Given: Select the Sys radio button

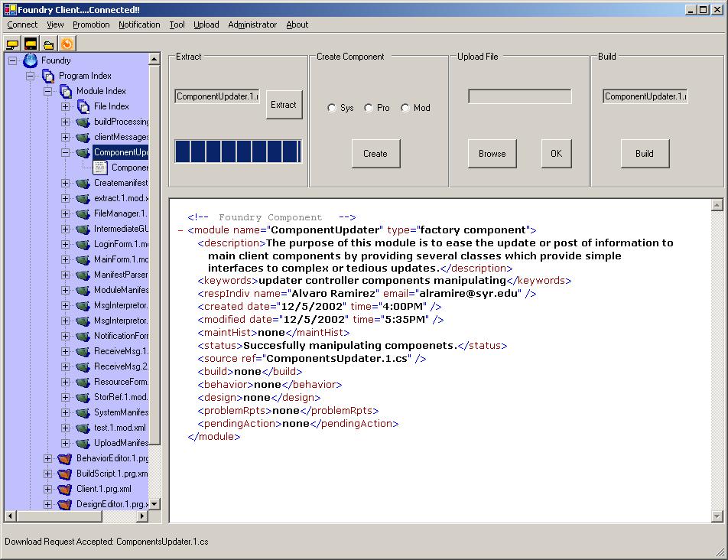Looking at the screenshot, I should coord(332,108).
